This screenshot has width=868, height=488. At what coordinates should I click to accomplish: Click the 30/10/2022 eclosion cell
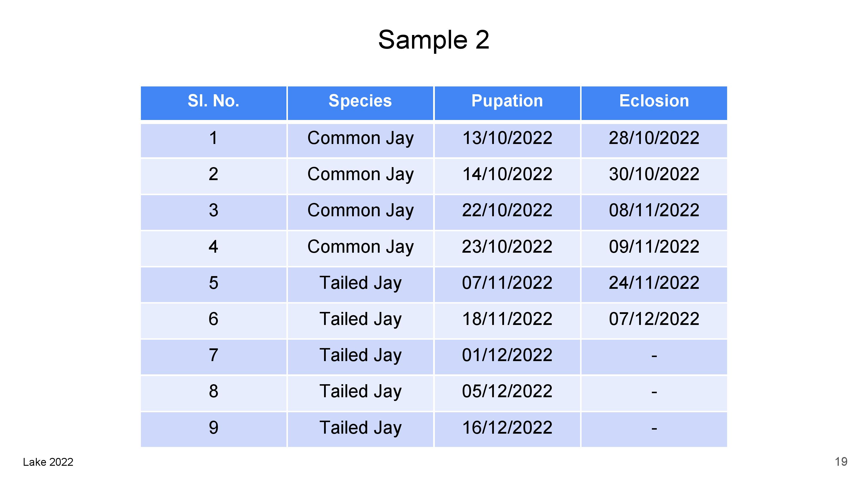point(654,174)
